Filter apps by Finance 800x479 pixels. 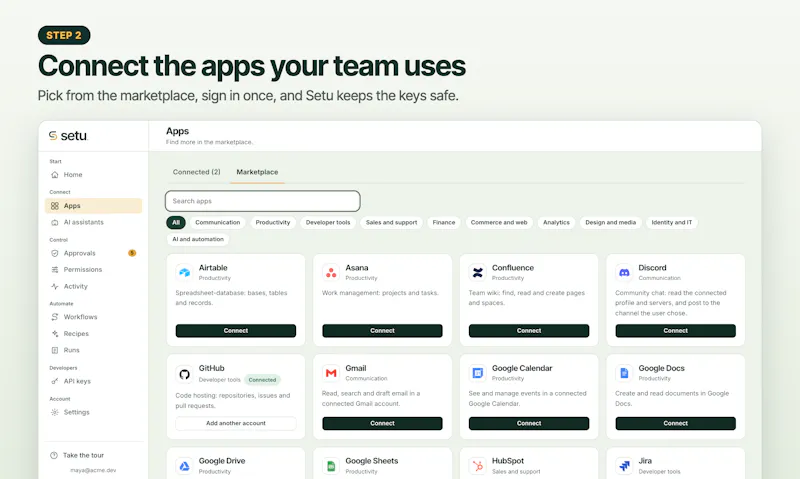444,222
